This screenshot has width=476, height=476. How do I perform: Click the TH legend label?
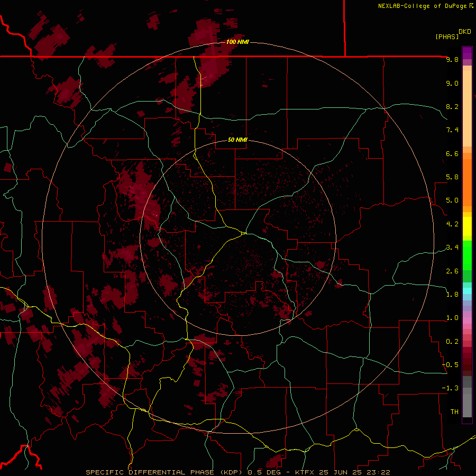(454, 412)
